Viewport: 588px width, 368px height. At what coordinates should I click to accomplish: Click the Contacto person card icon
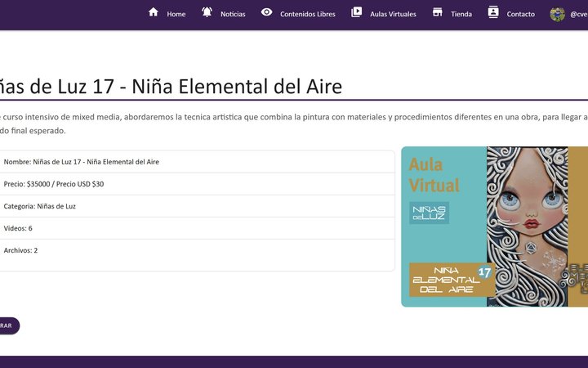tap(492, 12)
